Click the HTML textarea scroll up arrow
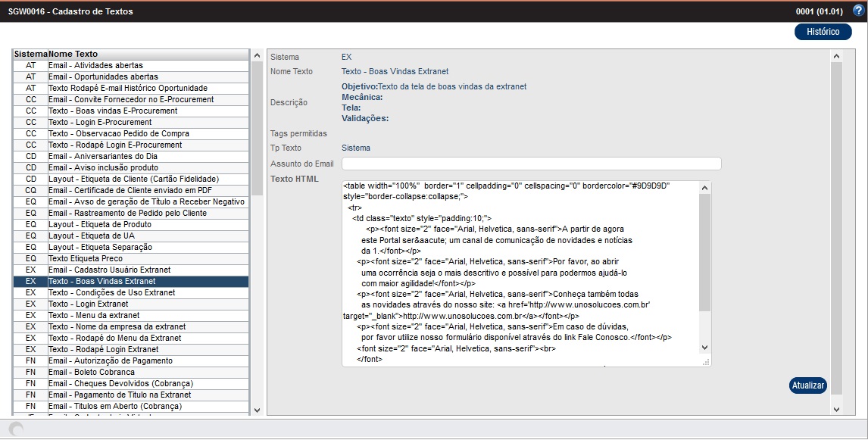 704,188
